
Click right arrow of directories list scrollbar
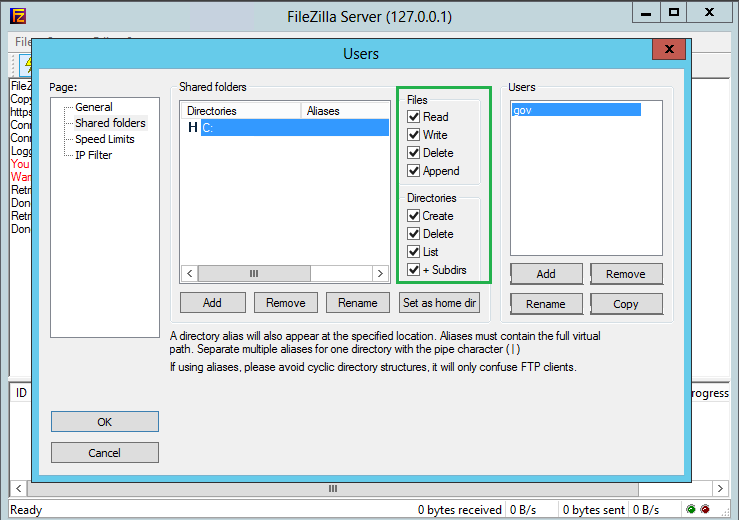coord(380,273)
